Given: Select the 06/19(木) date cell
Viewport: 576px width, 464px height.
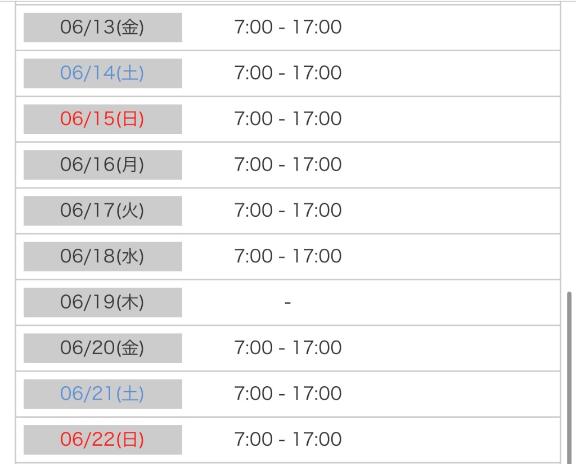Looking at the screenshot, I should [x=103, y=302].
